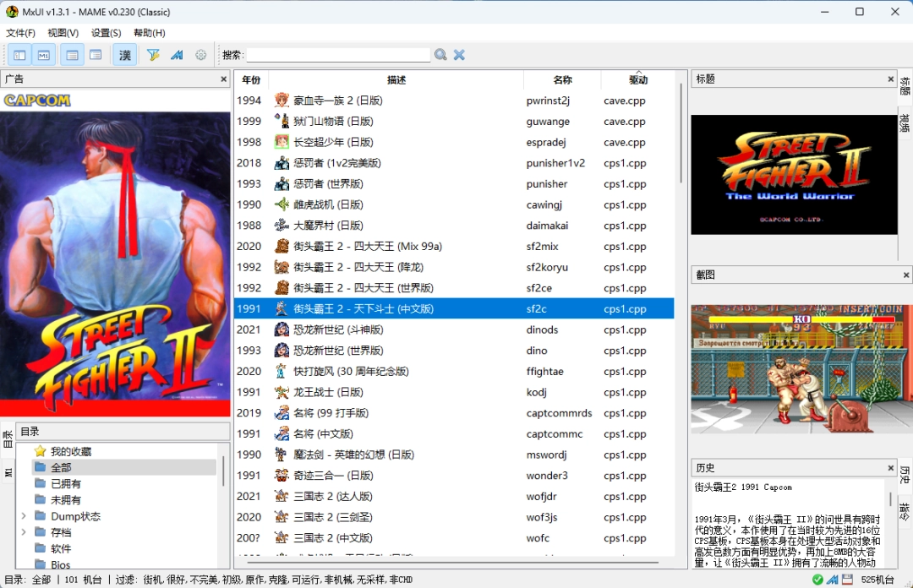The height and width of the screenshot is (588, 913).
Task: Open the filter funnel icon in toolbar
Action: pyautogui.click(x=153, y=54)
